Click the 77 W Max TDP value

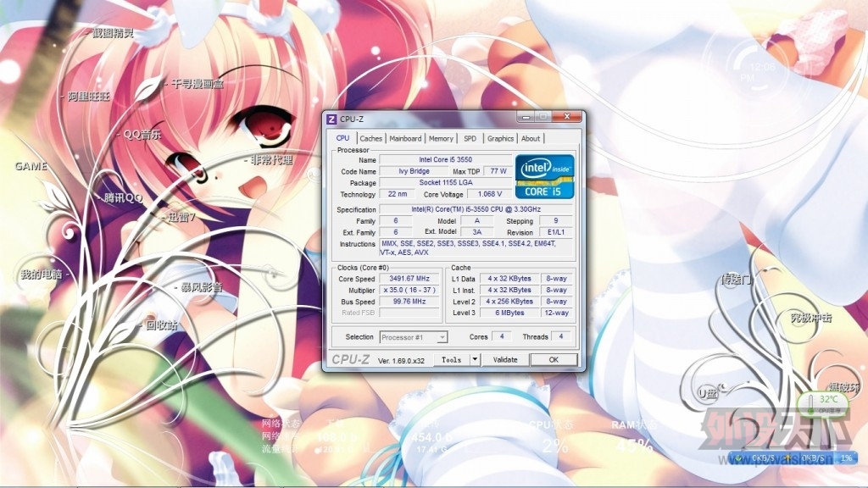tap(498, 171)
